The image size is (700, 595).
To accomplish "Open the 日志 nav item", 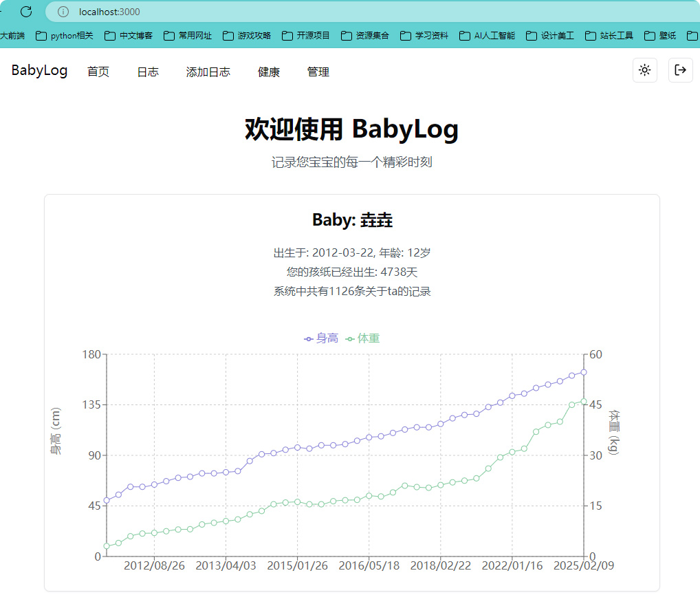I will (148, 72).
